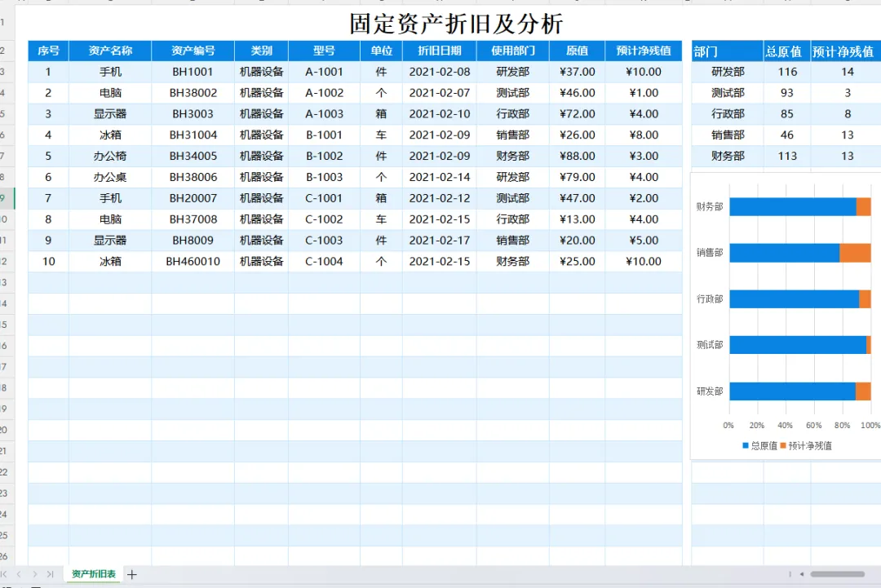Screen dimensions: 881x588
Task: Select date cell 2021-02-17
Action: pyautogui.click(x=440, y=241)
